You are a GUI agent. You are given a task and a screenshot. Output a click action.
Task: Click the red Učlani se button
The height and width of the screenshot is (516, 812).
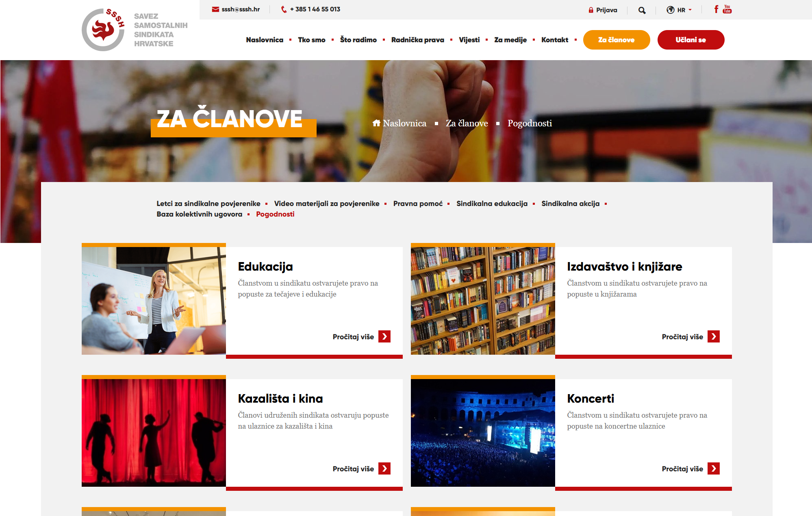tap(691, 40)
